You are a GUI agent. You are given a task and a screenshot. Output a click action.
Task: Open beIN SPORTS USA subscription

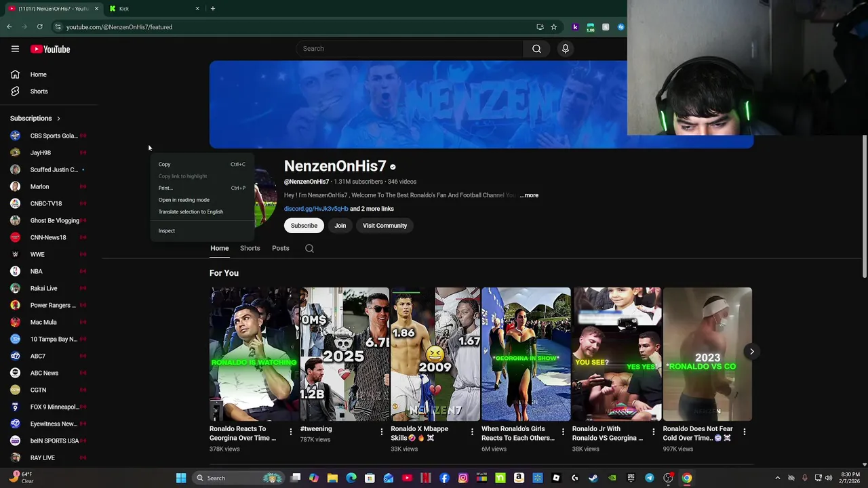pyautogui.click(x=50, y=441)
